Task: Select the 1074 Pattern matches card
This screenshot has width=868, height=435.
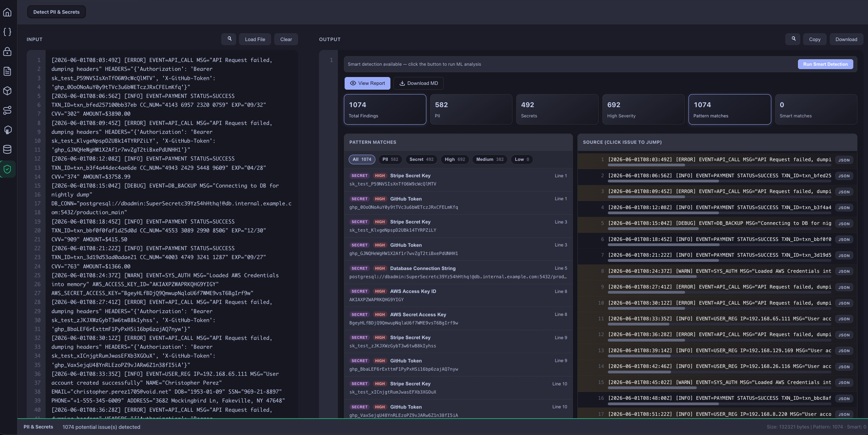Action: 730,109
